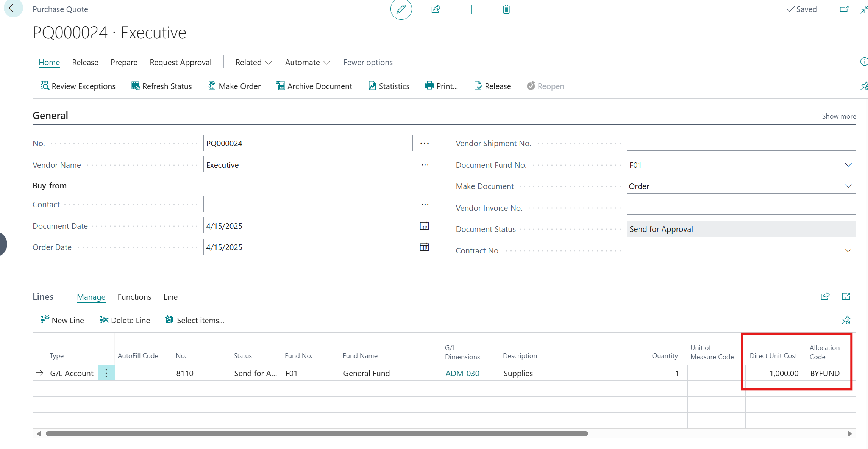Click the pin icon in lines toolbar
Image resolution: width=868 pixels, height=449 pixels.
coord(846,321)
